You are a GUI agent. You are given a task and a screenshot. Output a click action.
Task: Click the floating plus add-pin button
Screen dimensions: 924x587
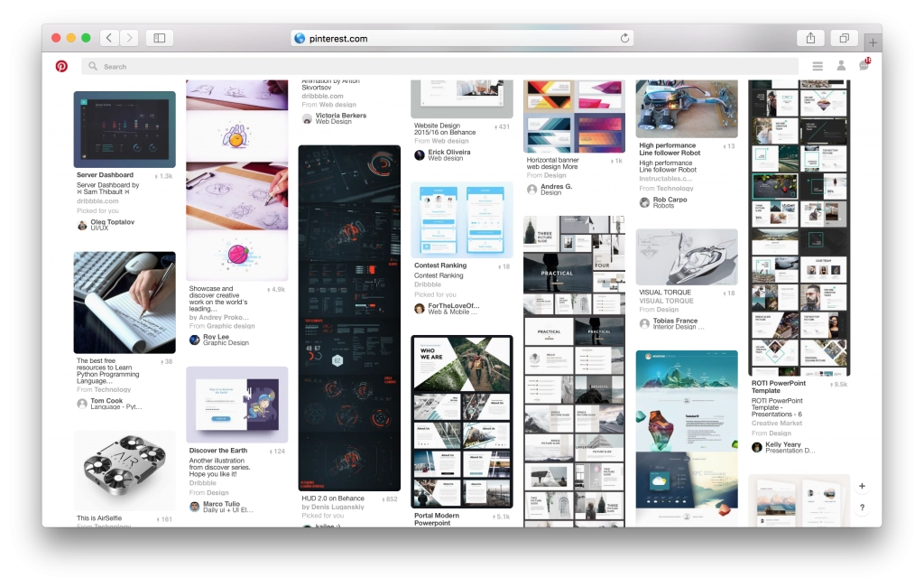862,486
